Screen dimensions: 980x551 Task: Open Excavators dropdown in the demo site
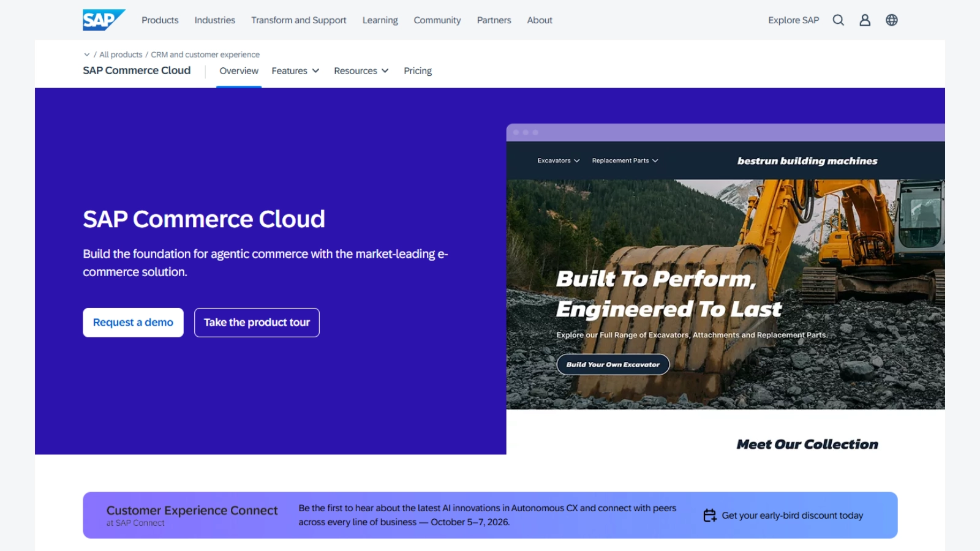coord(559,160)
